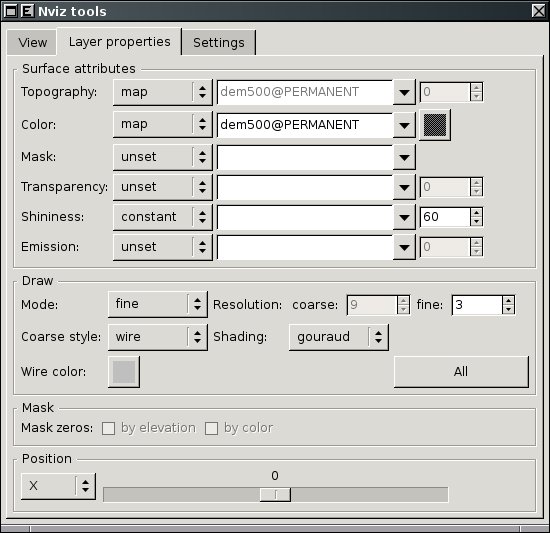Viewport: 550px width, 533px height.
Task: Open the Topography type dropdown
Action: tap(163, 92)
